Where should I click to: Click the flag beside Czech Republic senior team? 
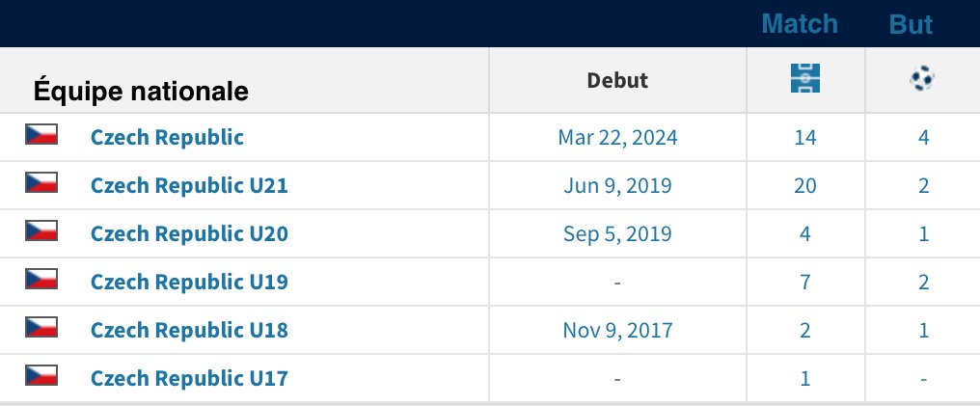41,134
